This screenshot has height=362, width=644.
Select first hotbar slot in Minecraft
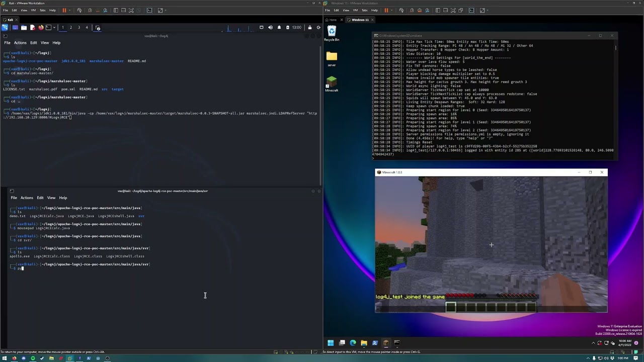coord(451,307)
